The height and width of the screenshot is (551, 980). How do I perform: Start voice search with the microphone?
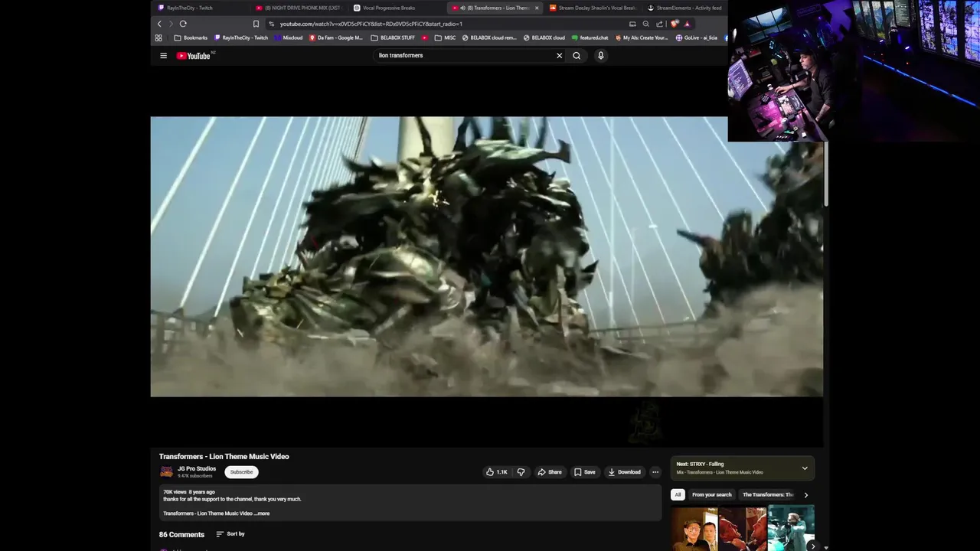pos(600,55)
